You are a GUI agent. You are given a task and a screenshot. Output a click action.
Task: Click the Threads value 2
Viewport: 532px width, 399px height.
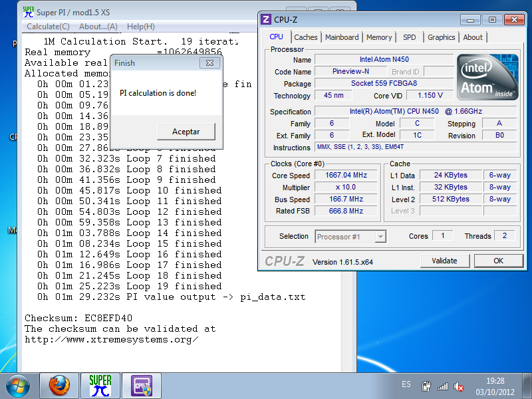point(505,235)
